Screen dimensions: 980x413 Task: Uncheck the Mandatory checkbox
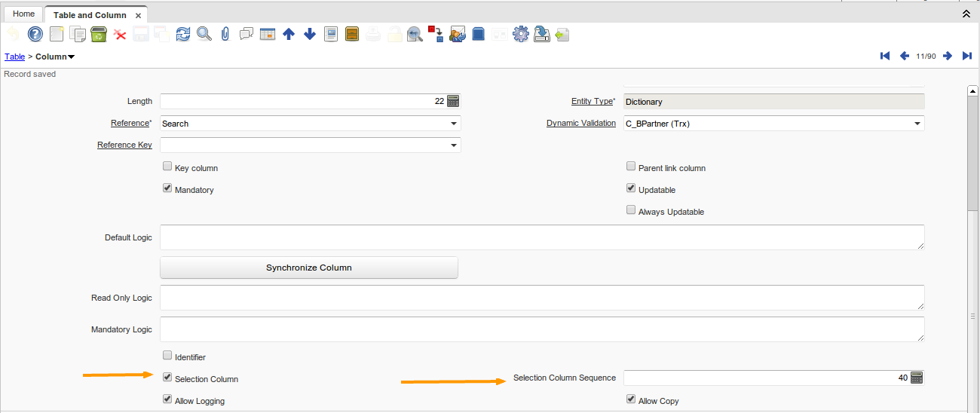coord(167,189)
